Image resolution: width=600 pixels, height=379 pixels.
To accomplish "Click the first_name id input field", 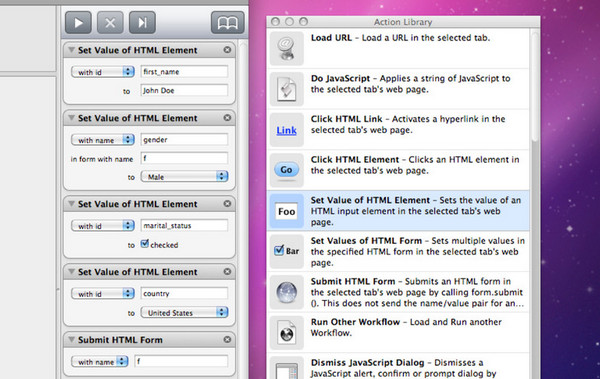I will (184, 72).
